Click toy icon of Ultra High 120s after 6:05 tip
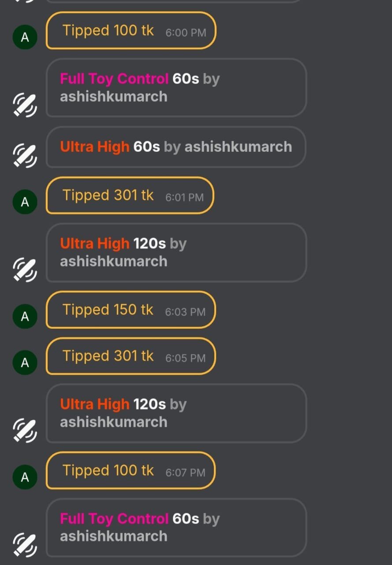The width and height of the screenshot is (392, 565). click(25, 430)
